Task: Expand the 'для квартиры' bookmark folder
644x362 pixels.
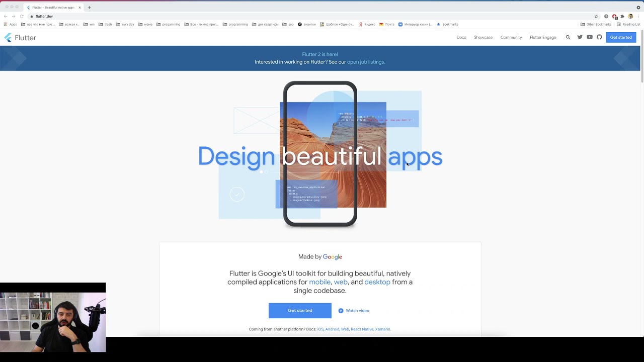Action: click(265, 24)
